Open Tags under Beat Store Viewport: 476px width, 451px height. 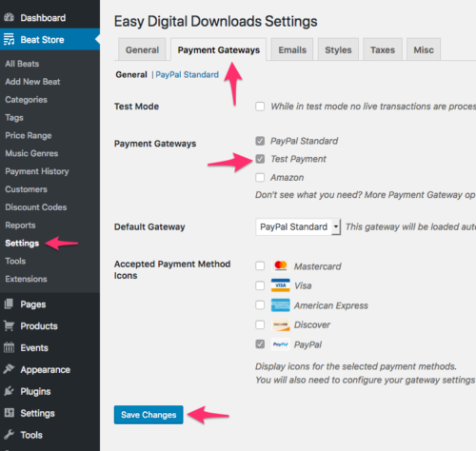(x=14, y=118)
